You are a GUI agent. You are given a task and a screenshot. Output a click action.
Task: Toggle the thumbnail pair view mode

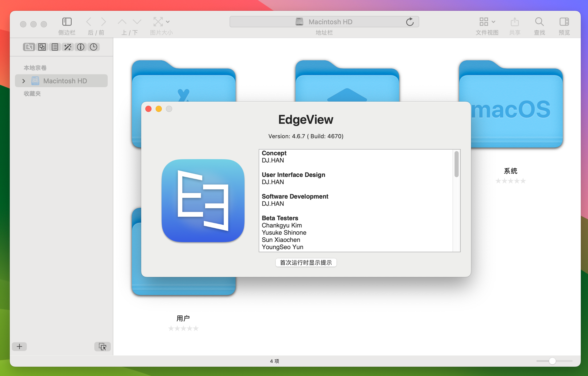click(x=42, y=47)
